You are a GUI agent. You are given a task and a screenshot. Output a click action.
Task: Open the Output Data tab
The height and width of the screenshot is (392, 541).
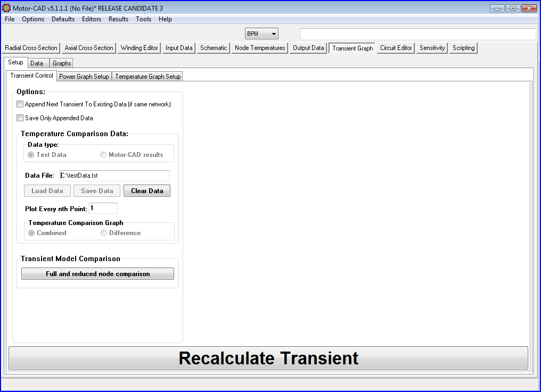308,48
